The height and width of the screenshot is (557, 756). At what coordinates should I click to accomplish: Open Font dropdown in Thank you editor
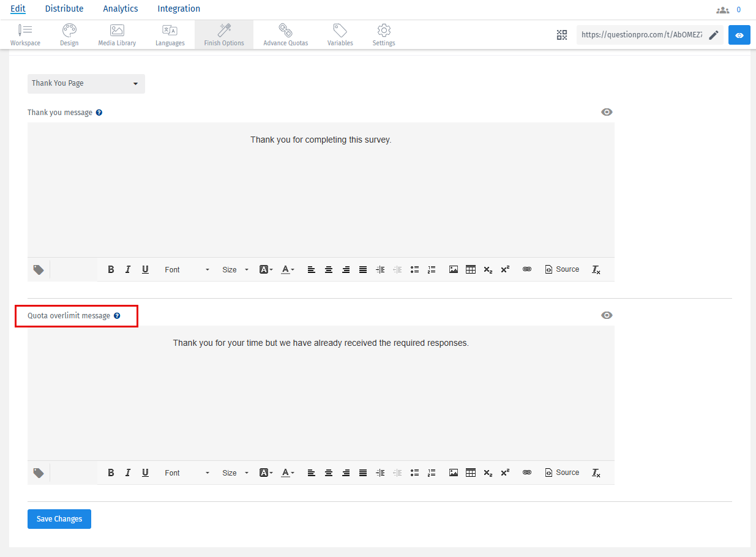click(x=186, y=269)
